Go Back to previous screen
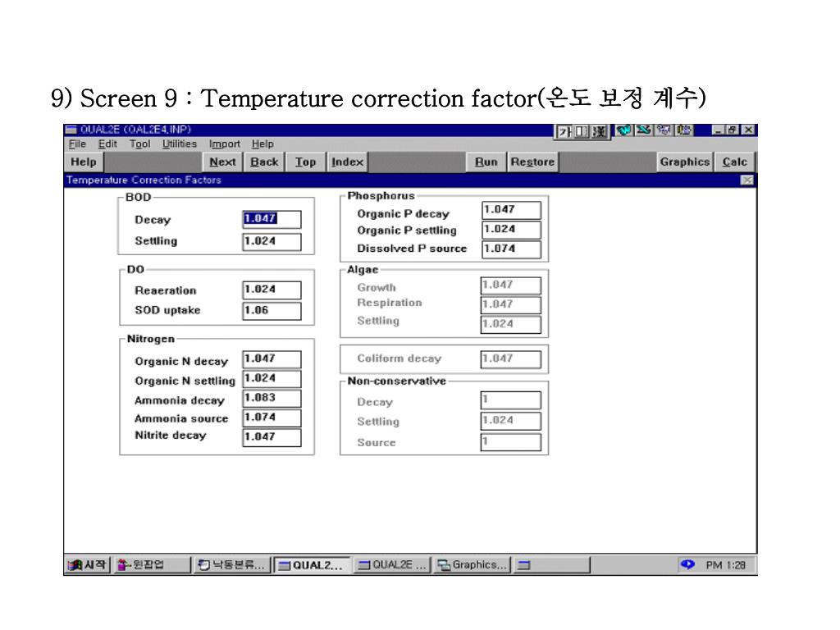The height and width of the screenshot is (630, 840). coord(264,162)
